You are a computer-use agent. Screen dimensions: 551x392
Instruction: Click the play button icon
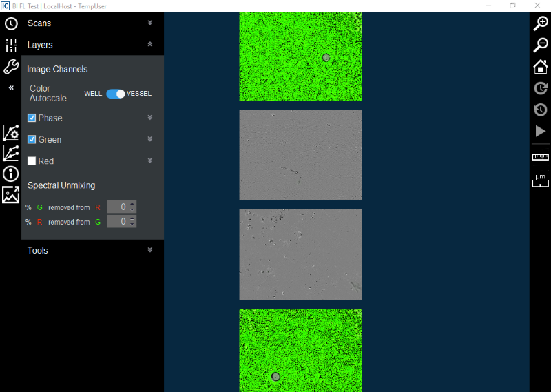point(541,131)
